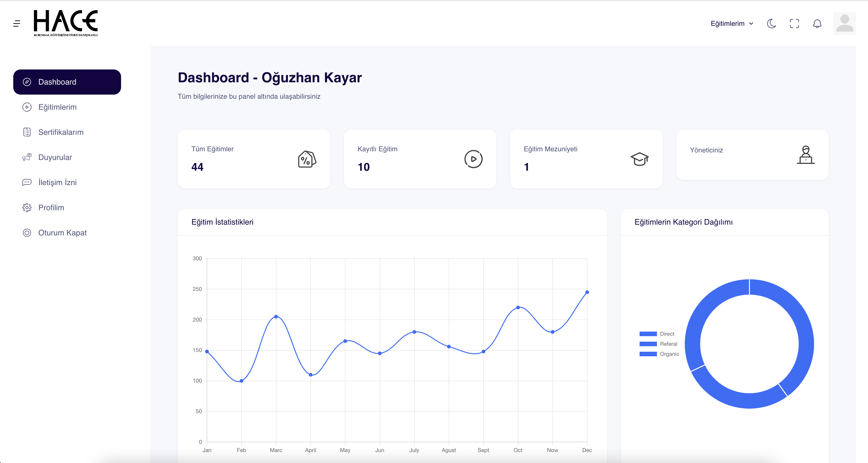Click the Organic legend label

[x=669, y=354]
